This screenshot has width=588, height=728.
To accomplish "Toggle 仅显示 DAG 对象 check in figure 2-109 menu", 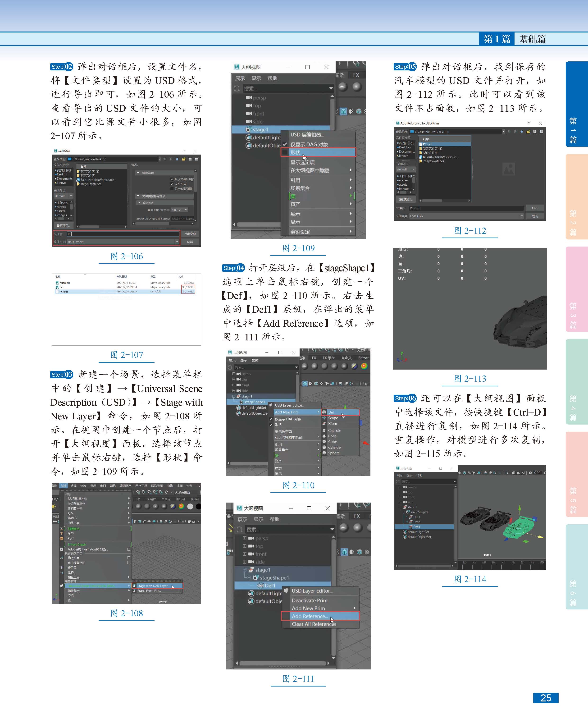I will pyautogui.click(x=285, y=144).
